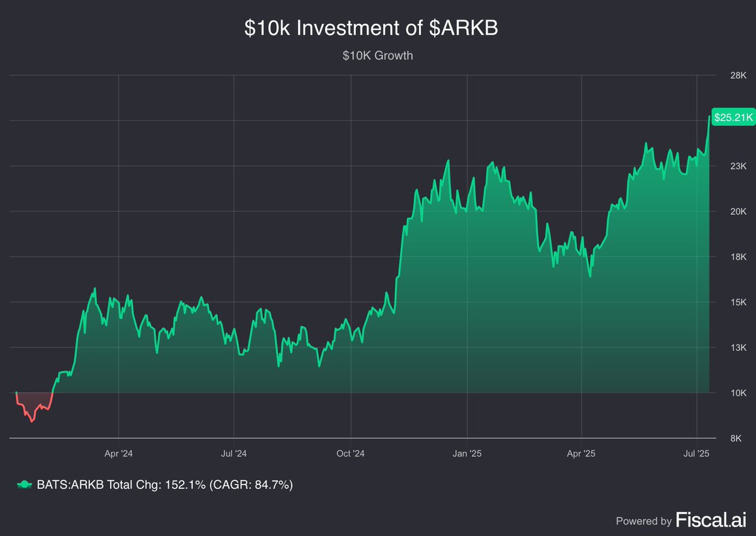Image resolution: width=756 pixels, height=536 pixels.
Task: Click the Oct '24 x-axis label
Action: tap(351, 453)
